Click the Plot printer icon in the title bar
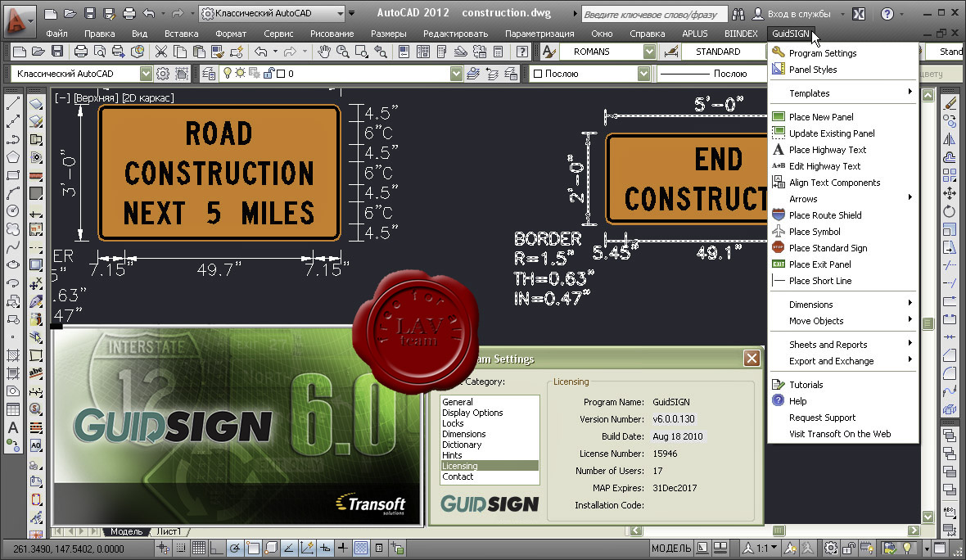The width and height of the screenshot is (966, 560). (129, 13)
